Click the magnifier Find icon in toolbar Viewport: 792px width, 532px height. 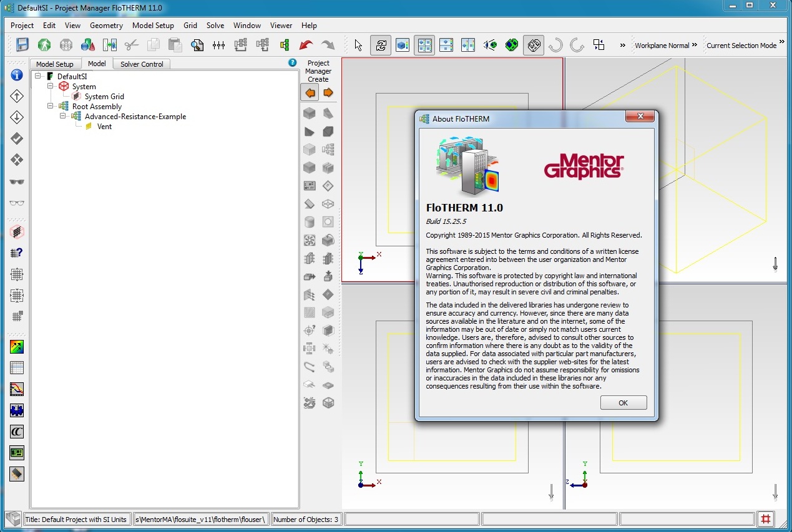click(197, 45)
